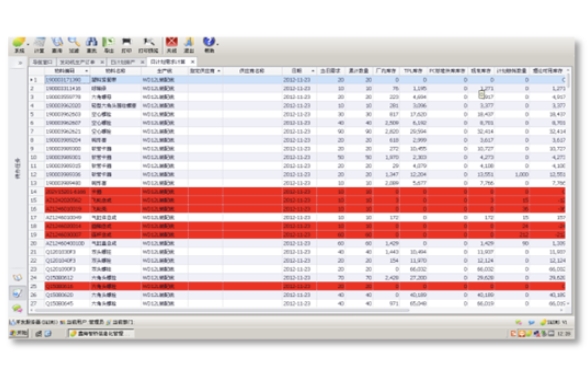Click status bar green chat icon at right
Viewport: 588px width, 385px height.
click(x=519, y=322)
